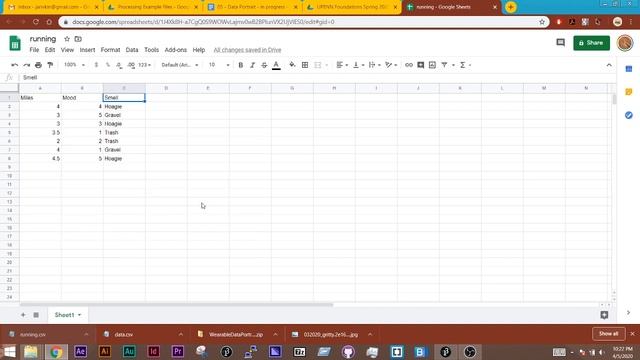The image size is (640, 360).
Task: Add a new sheet with plus icon
Action: (x=23, y=315)
